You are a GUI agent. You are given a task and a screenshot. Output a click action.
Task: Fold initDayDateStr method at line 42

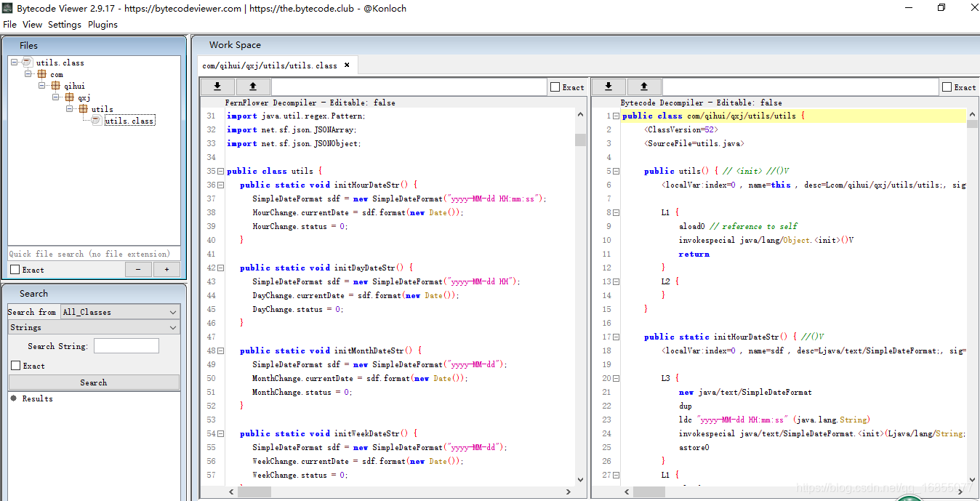(x=221, y=268)
